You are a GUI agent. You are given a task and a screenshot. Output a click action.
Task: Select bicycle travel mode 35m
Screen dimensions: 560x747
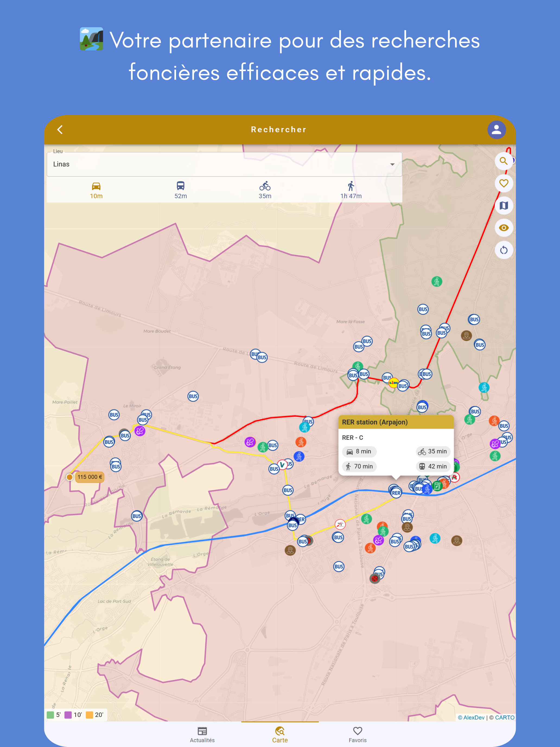(x=265, y=191)
